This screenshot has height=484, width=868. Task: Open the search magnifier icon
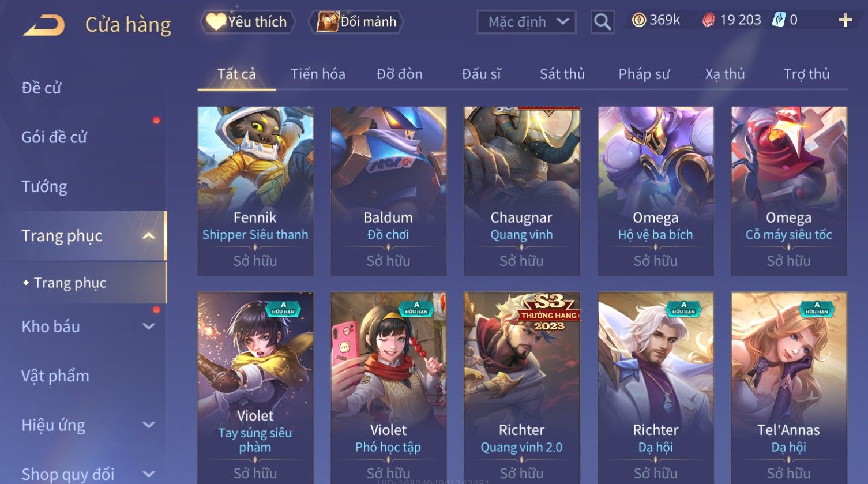tap(602, 22)
